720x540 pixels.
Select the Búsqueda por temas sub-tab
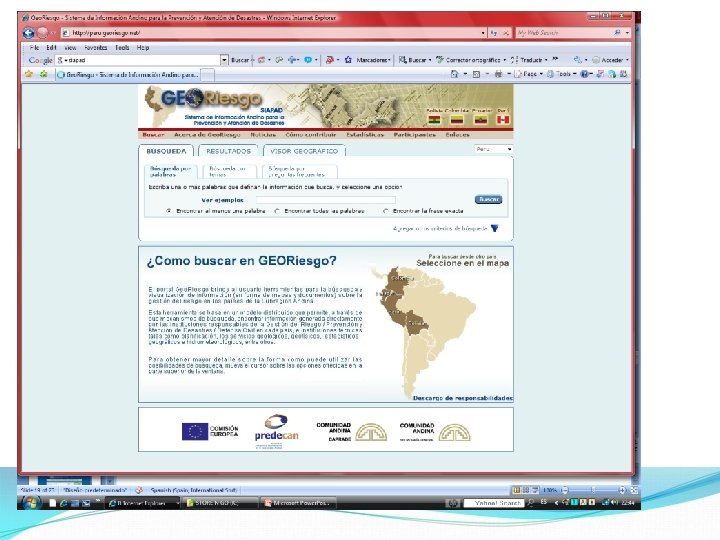(x=228, y=172)
